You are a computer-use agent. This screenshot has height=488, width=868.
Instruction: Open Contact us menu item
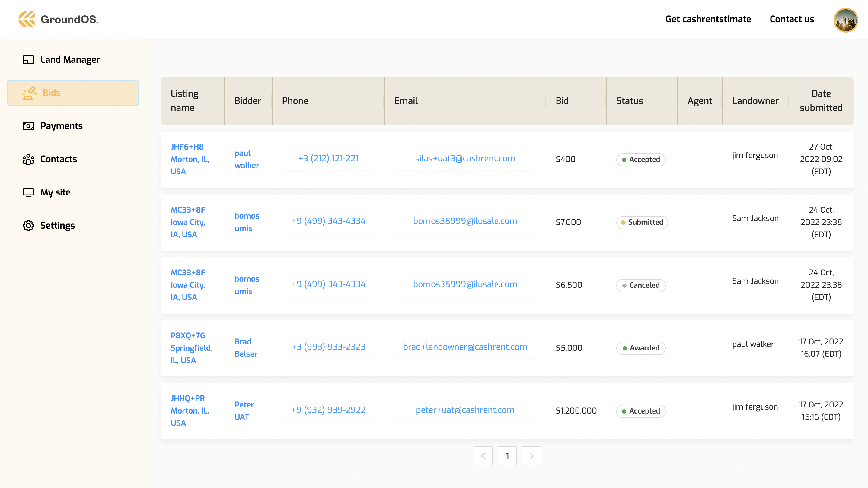pos(792,19)
